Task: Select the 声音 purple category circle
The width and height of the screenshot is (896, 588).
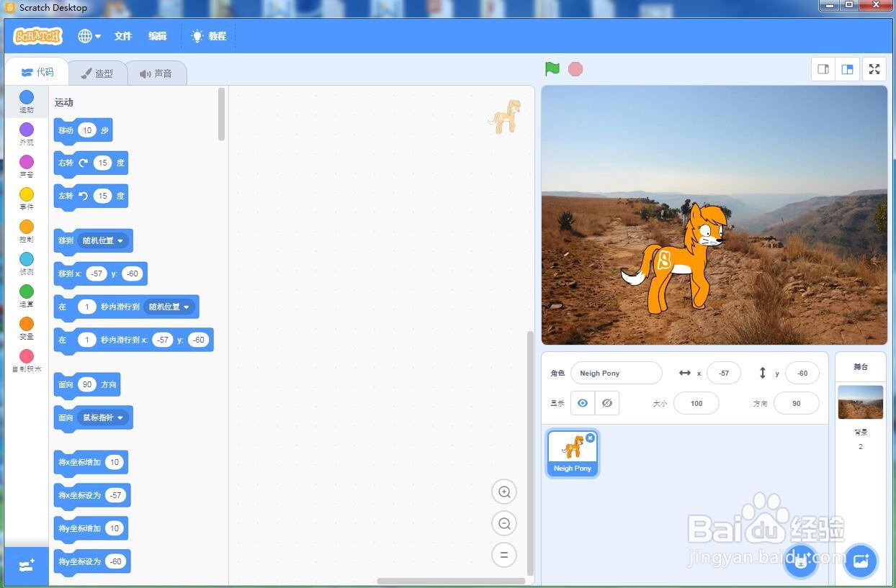Action: tap(27, 166)
